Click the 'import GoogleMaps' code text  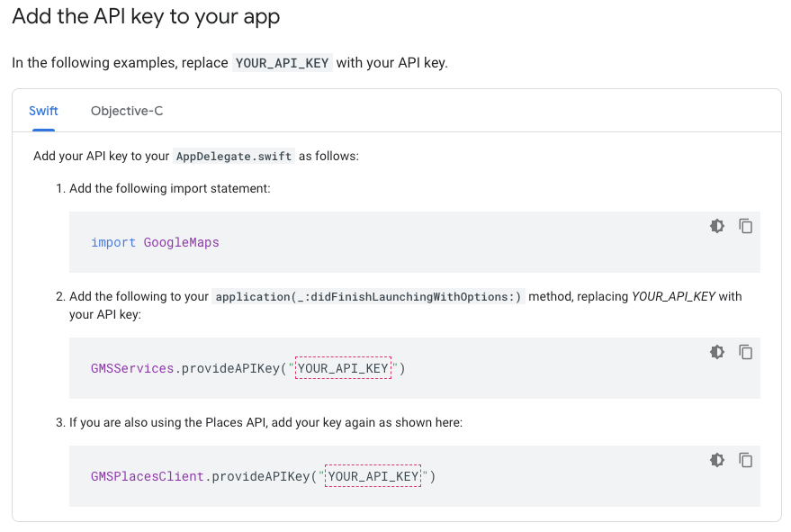point(155,242)
